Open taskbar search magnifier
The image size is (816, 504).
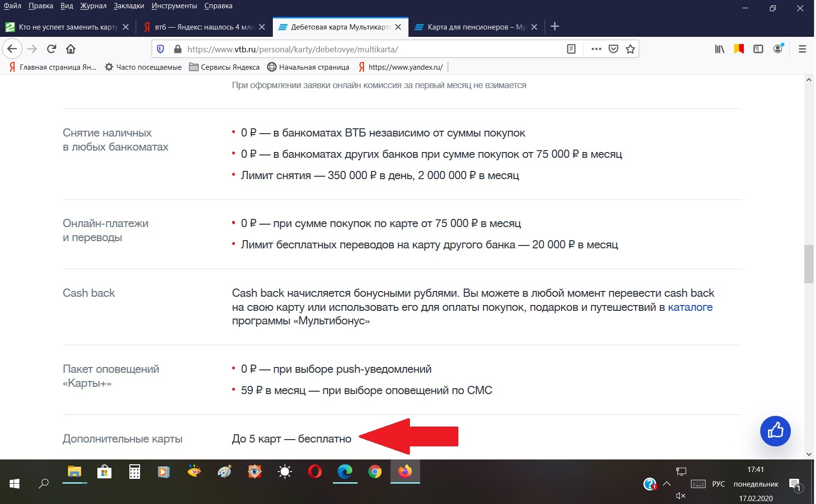(44, 483)
